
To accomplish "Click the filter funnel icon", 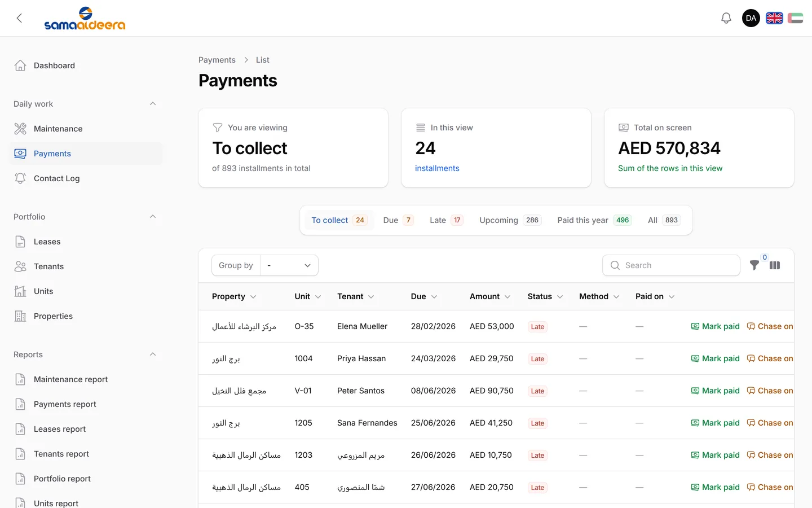I will (754, 265).
